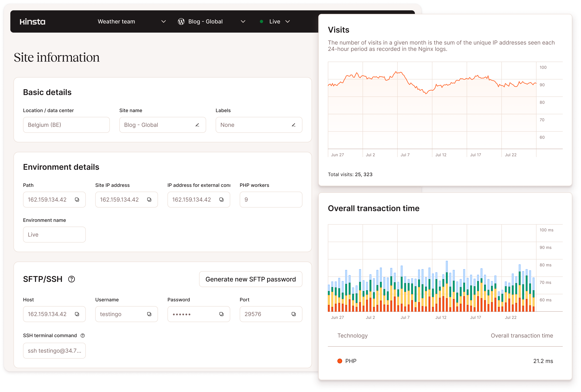Expand the Blog - Global site dropdown
The width and height of the screenshot is (581, 392).
click(x=243, y=21)
